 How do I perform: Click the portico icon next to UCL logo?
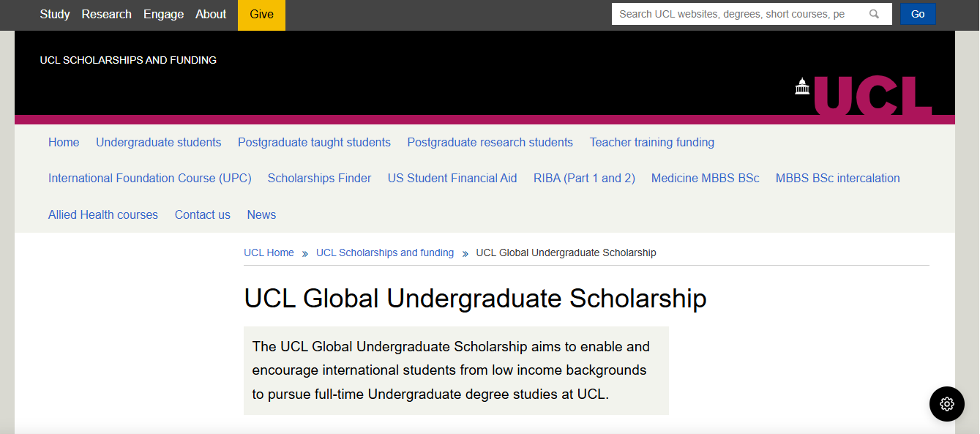802,86
